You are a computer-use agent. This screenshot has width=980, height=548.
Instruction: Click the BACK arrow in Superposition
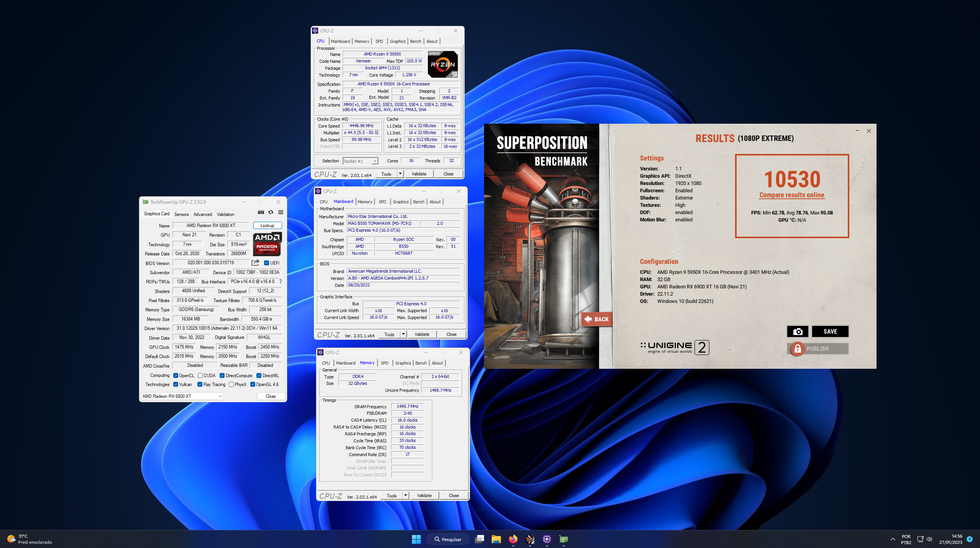click(x=597, y=319)
